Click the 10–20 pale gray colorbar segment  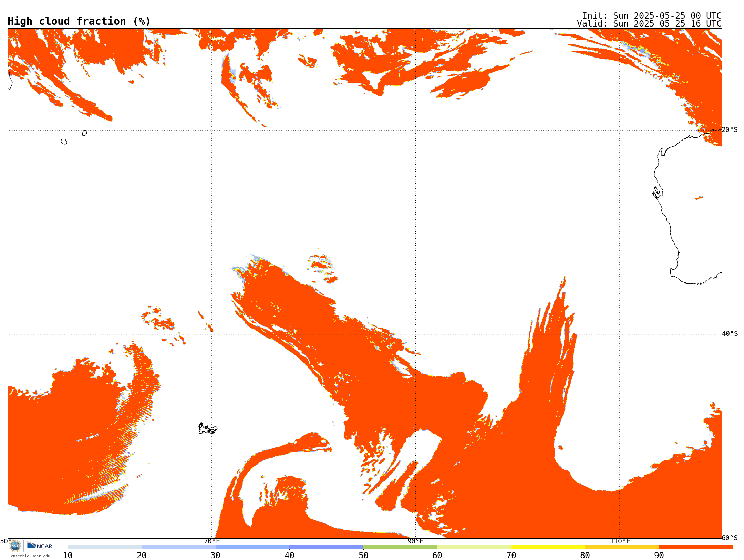(x=105, y=547)
